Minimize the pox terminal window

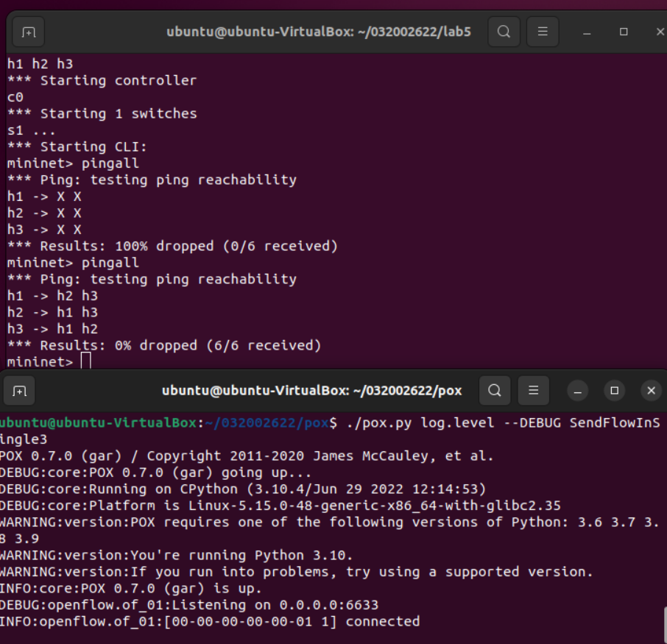[x=578, y=391]
